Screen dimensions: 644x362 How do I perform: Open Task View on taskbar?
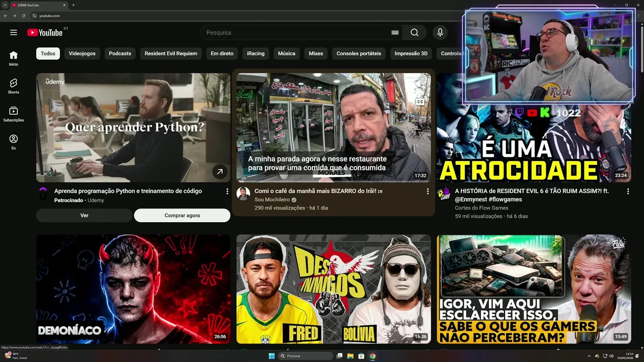point(340,356)
